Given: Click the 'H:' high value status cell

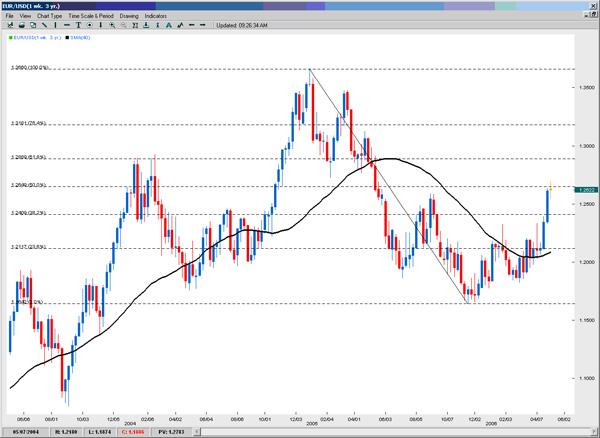Looking at the screenshot, I should [65, 432].
